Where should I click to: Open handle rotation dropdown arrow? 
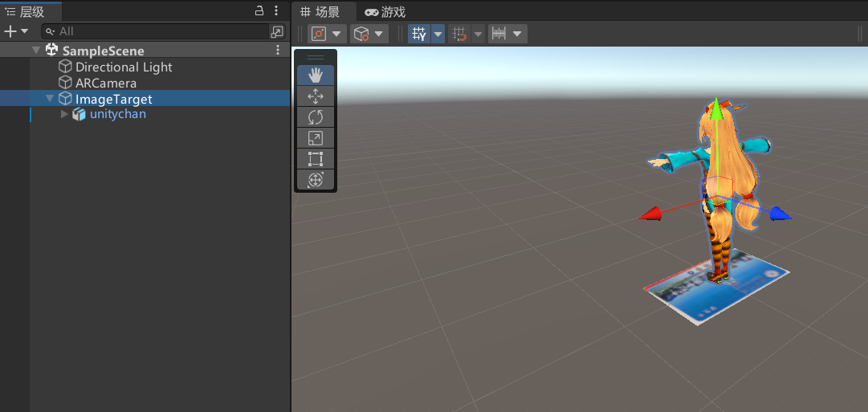379,34
